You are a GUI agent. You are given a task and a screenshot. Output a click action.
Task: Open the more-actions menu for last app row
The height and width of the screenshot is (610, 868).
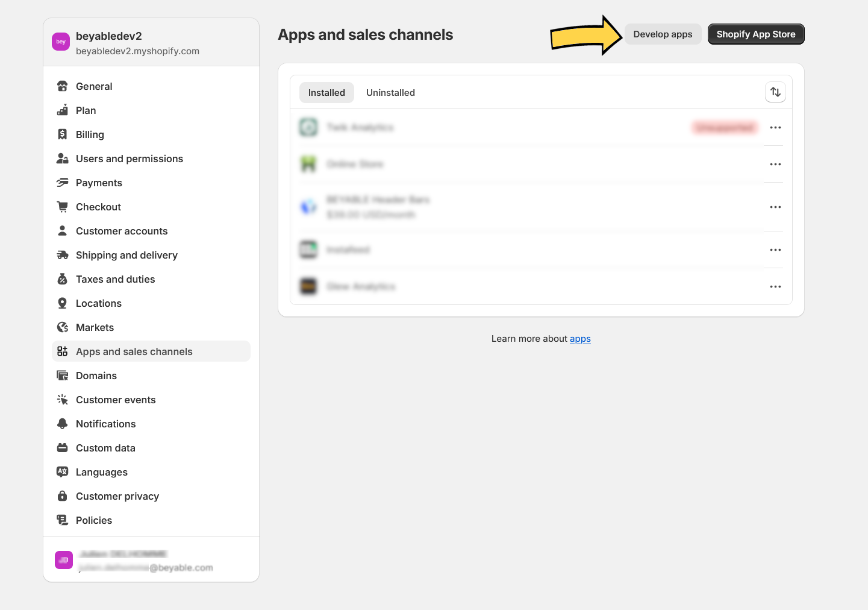pos(775,287)
